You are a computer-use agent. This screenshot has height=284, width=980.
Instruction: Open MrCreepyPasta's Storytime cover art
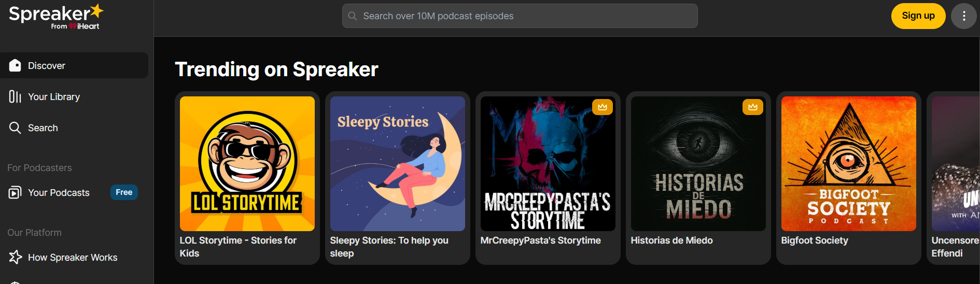point(548,164)
